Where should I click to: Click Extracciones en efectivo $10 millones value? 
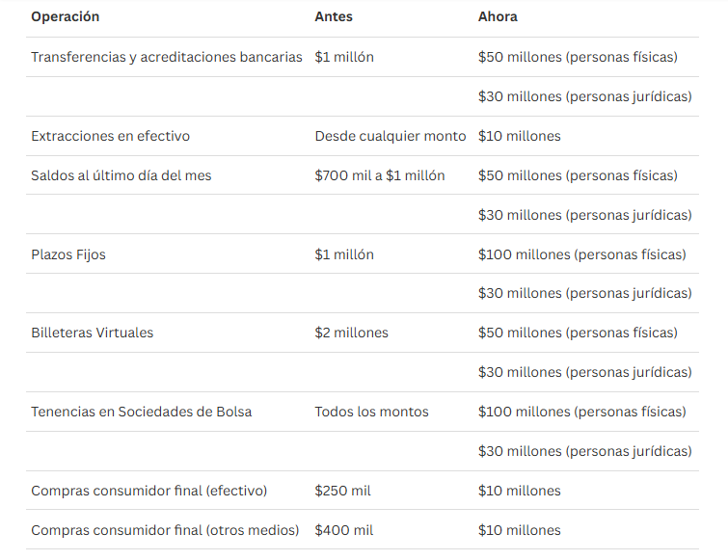520,136
